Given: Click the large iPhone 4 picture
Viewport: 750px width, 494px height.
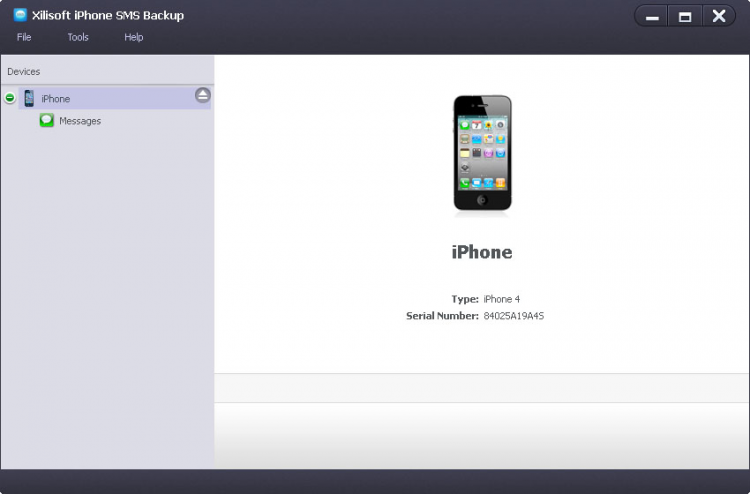Looking at the screenshot, I should tap(482, 154).
